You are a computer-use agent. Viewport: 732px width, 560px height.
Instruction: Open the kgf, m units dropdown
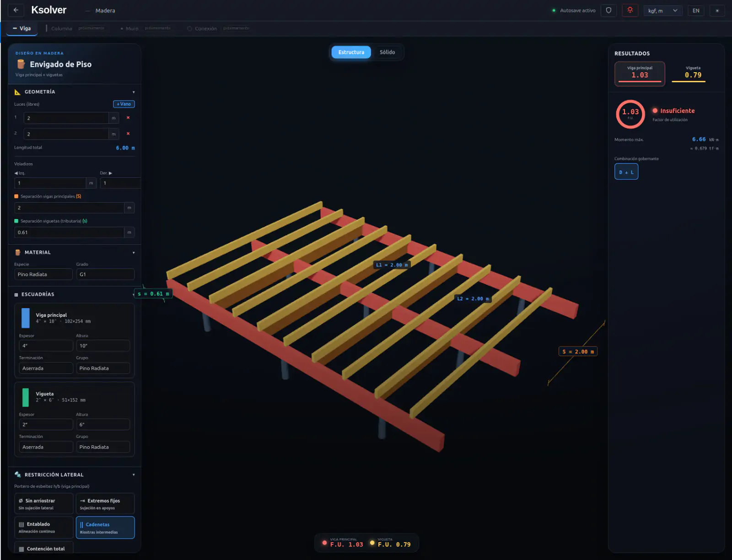point(663,11)
